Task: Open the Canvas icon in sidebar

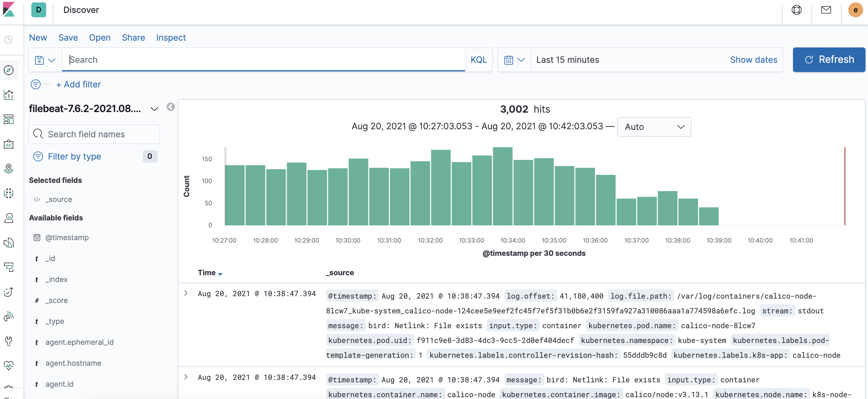Action: [8, 144]
